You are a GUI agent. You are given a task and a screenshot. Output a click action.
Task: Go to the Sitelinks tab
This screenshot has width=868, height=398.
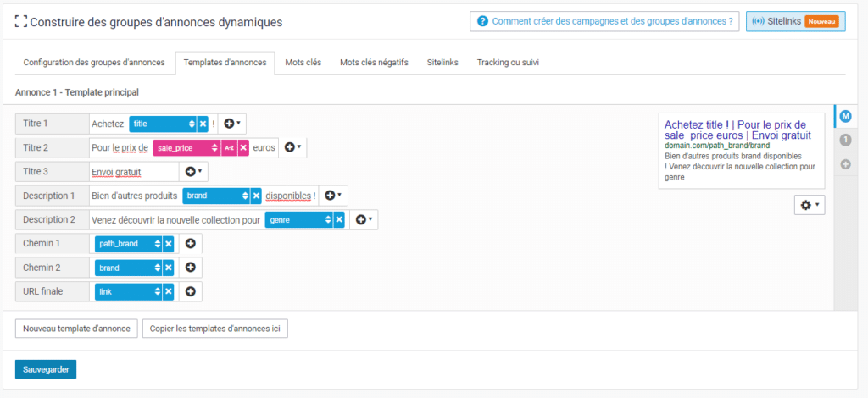(x=442, y=63)
